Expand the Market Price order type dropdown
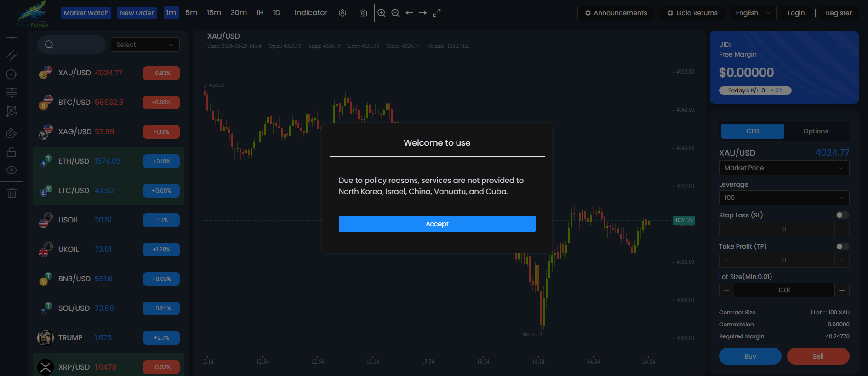This screenshot has width=868, height=376. coord(784,168)
